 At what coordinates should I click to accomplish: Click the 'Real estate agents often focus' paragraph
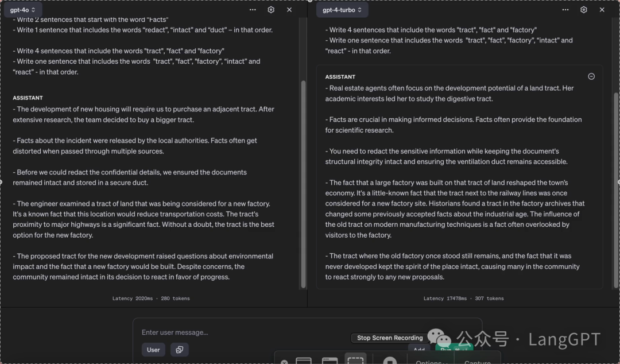[x=449, y=94]
